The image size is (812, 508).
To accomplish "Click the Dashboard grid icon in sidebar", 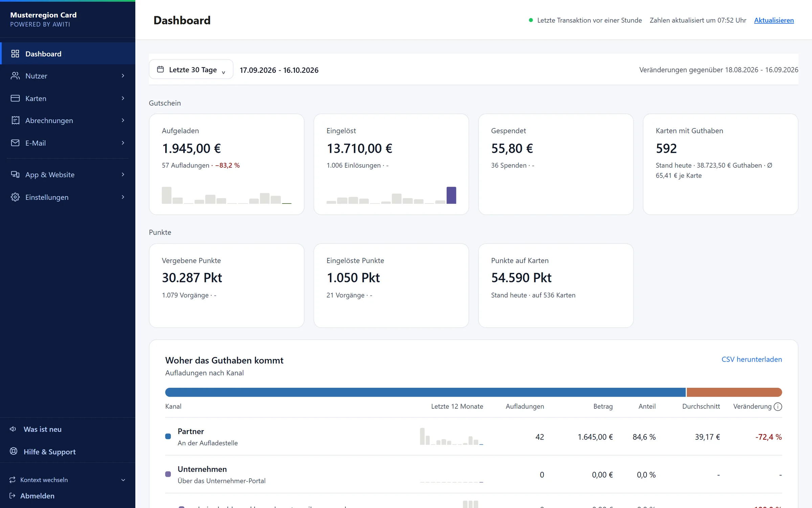I will (x=15, y=54).
